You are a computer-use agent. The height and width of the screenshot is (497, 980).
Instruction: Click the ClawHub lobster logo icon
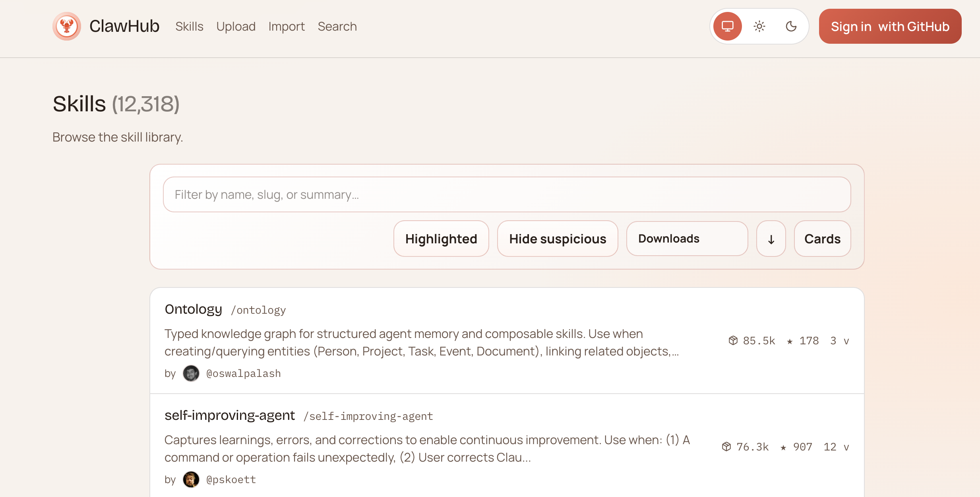click(x=67, y=26)
